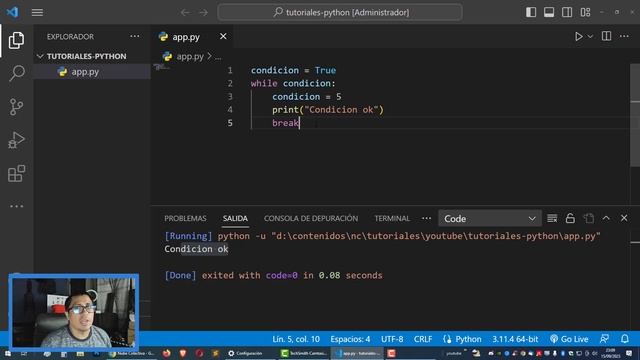Open output log in editor icon
The width and height of the screenshot is (640, 360).
pos(589,218)
